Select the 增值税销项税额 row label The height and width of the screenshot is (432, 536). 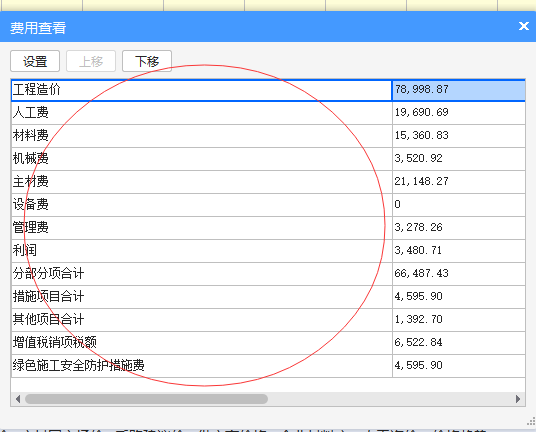click(x=55, y=342)
